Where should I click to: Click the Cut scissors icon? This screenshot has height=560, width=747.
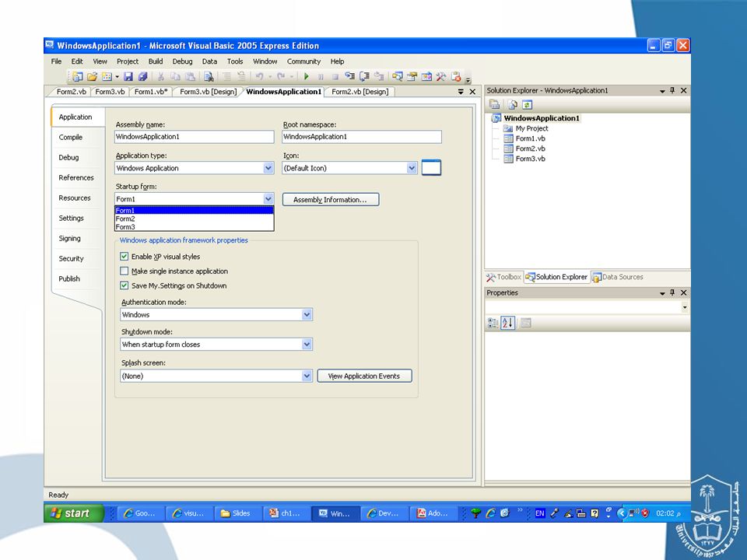pyautogui.click(x=161, y=76)
